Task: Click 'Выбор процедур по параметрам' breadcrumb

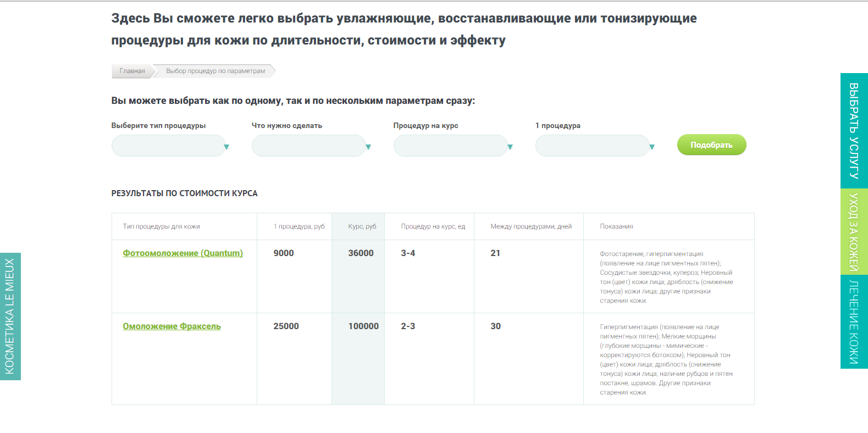Action: [x=215, y=71]
